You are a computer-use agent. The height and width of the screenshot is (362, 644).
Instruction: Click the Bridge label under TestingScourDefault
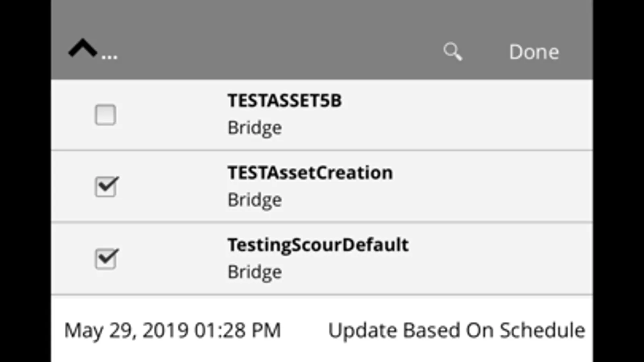point(255,272)
